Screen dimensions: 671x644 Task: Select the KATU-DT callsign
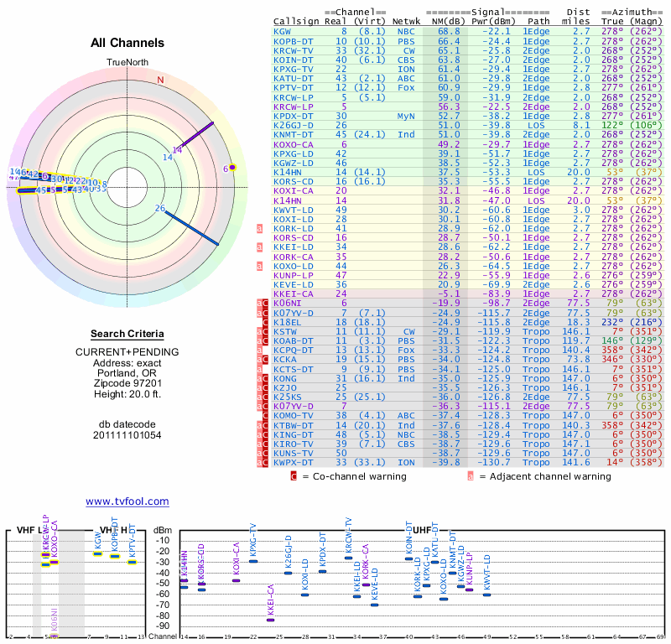coord(293,78)
